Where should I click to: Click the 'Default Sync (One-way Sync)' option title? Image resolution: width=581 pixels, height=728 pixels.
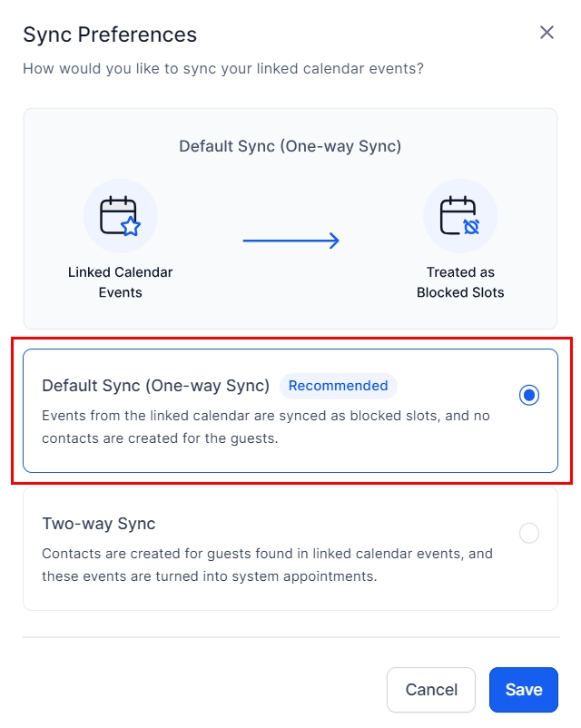(x=156, y=386)
